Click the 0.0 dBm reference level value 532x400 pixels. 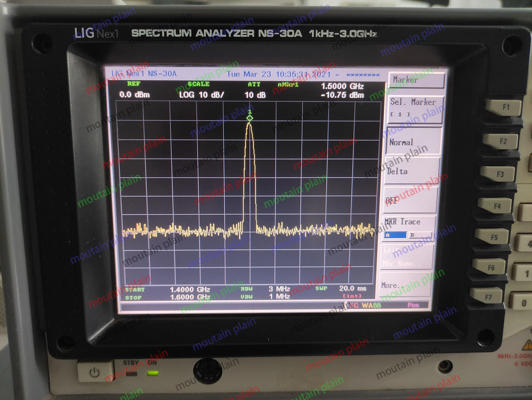point(134,95)
